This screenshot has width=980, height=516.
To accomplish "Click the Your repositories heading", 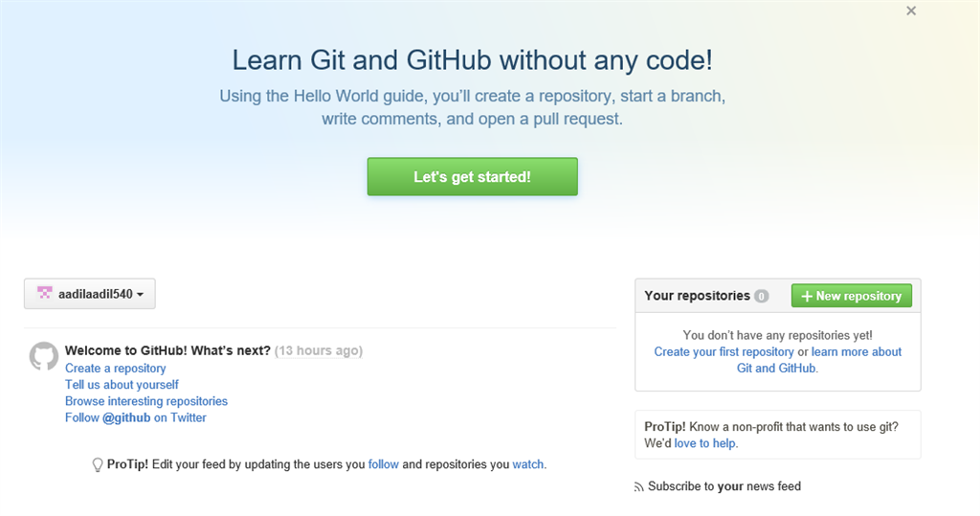I will (x=697, y=296).
